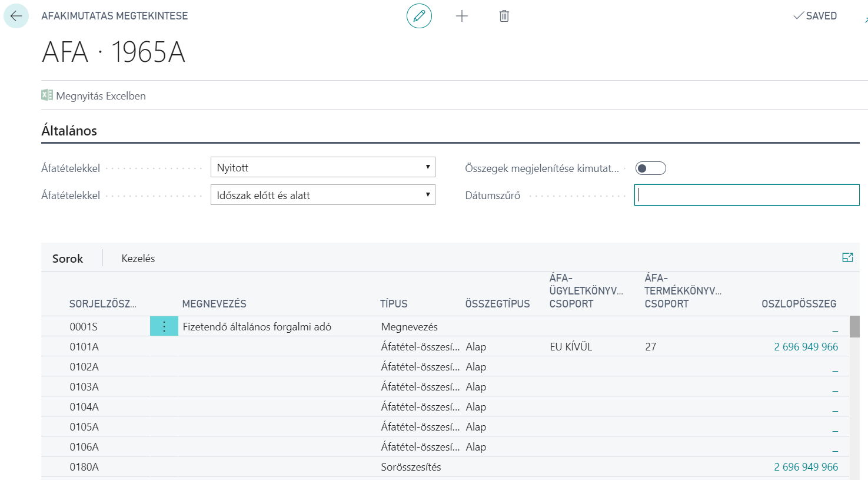Select row 0104A cell
Viewport: 868px width, 480px height.
[x=84, y=407]
